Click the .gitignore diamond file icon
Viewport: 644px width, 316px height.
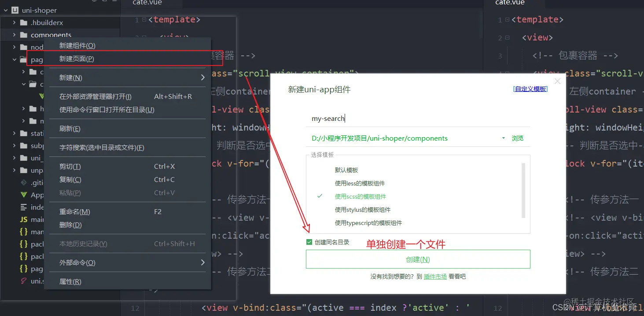pos(23,182)
